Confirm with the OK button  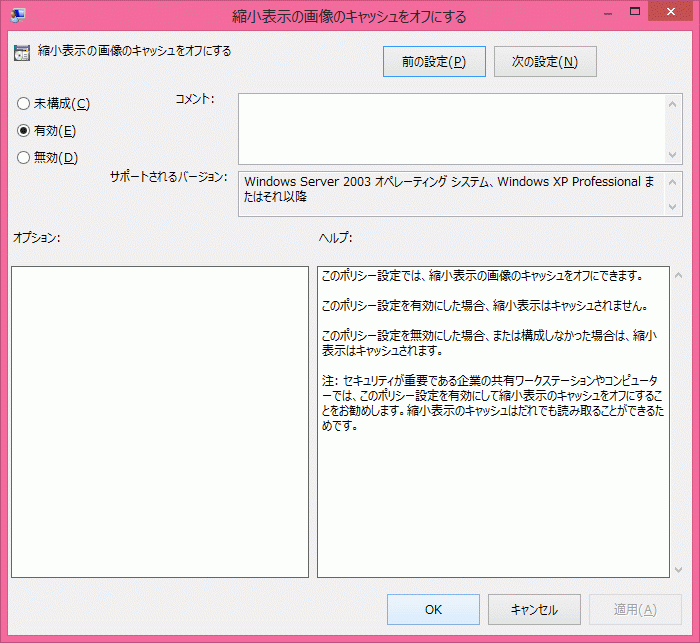tap(433, 610)
